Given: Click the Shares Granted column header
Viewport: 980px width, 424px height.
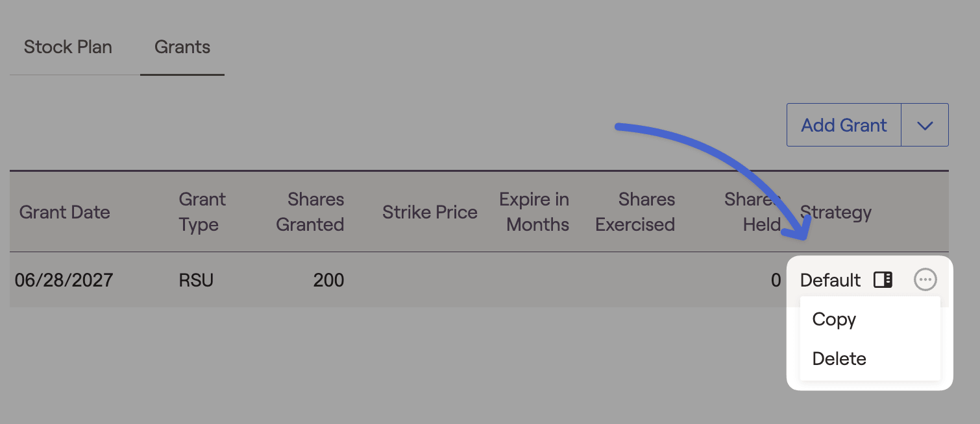Looking at the screenshot, I should click(310, 212).
